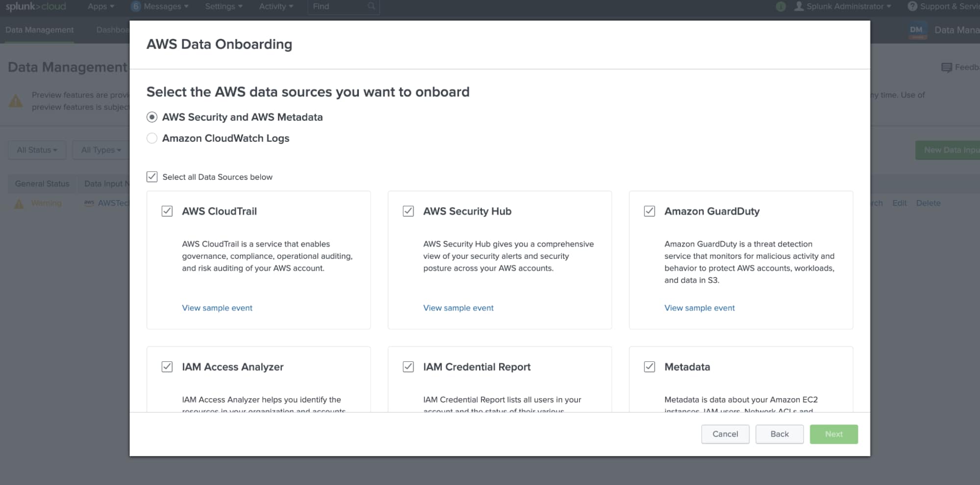Click the Metadata card title
Screen dimensions: 980x485
click(687, 367)
